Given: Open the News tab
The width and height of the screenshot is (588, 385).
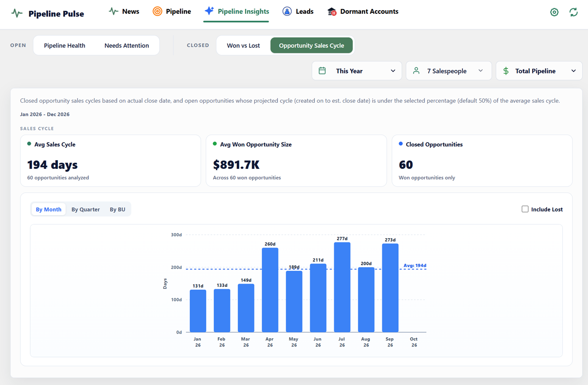Looking at the screenshot, I should coord(124,11).
